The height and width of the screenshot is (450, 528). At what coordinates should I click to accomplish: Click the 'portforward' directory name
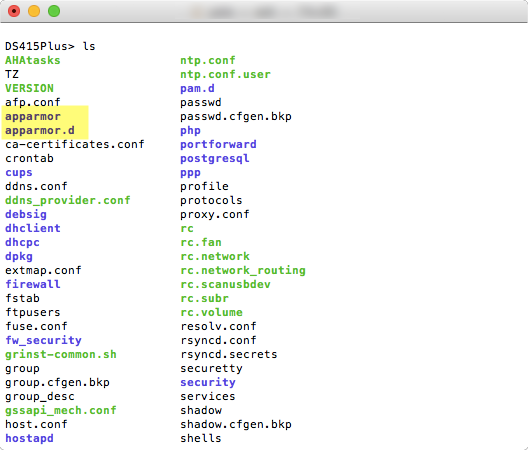tap(218, 144)
